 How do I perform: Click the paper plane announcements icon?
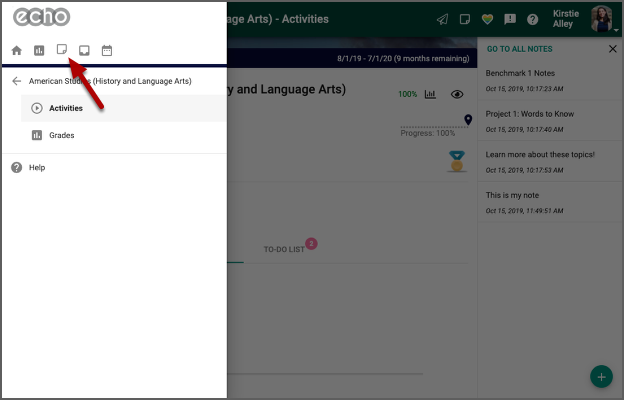pos(442,19)
